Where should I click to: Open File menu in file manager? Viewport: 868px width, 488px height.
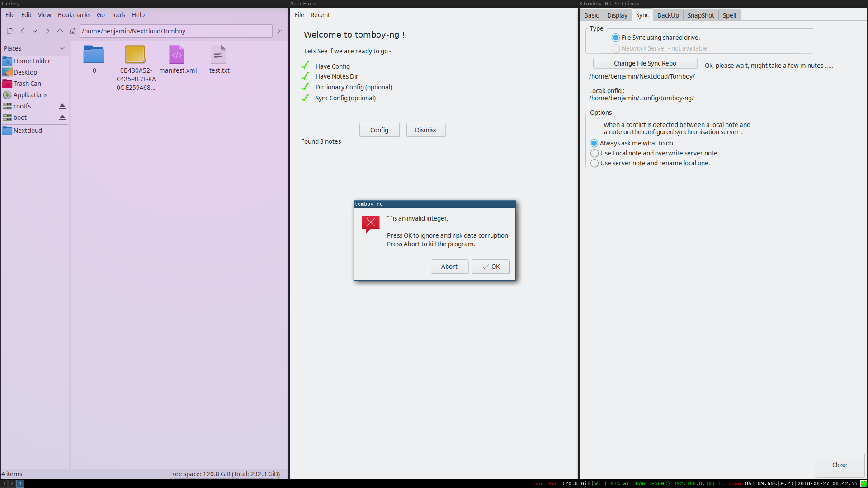click(x=10, y=15)
